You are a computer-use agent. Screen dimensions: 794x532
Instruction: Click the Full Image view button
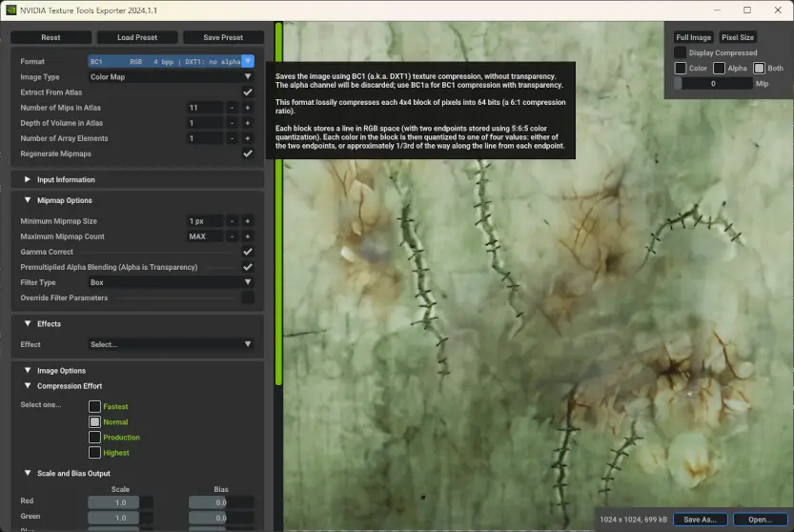[x=694, y=37]
